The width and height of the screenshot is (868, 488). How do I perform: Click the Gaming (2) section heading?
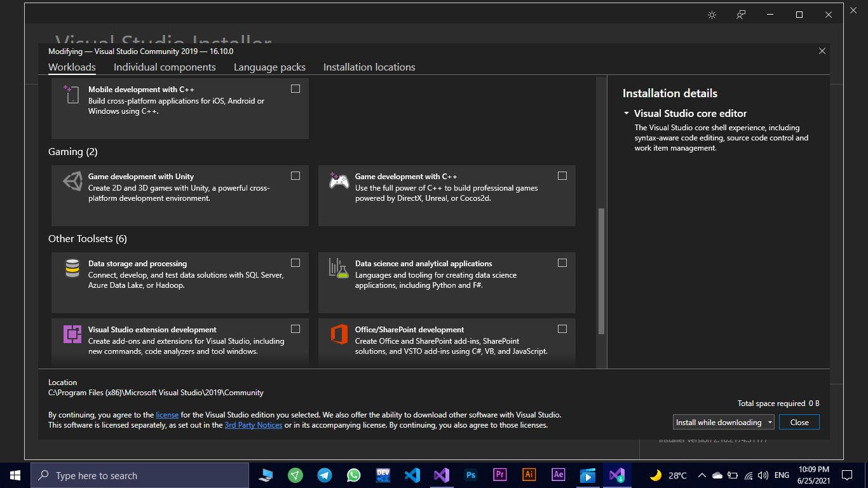click(73, 152)
